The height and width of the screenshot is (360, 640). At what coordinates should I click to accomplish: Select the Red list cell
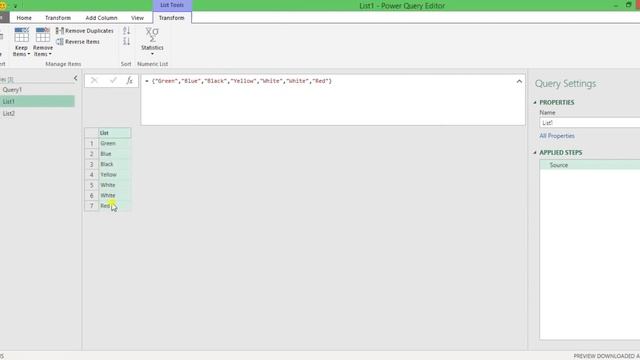[115, 206]
